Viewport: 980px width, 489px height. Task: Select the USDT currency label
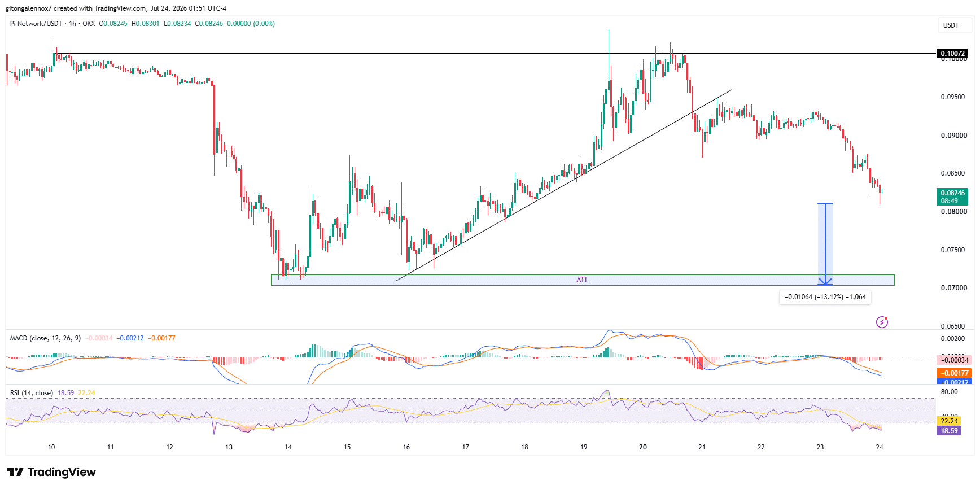point(951,25)
